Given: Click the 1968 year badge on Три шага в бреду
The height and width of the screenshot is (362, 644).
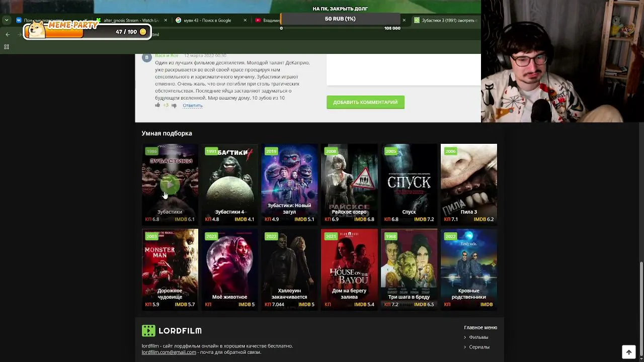Looking at the screenshot, I should pyautogui.click(x=391, y=236).
